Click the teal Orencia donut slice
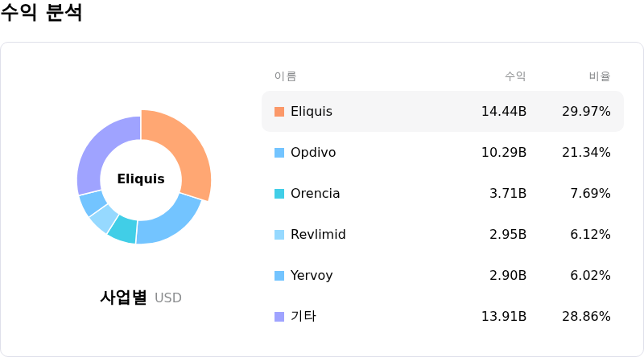 pyautogui.click(x=124, y=229)
